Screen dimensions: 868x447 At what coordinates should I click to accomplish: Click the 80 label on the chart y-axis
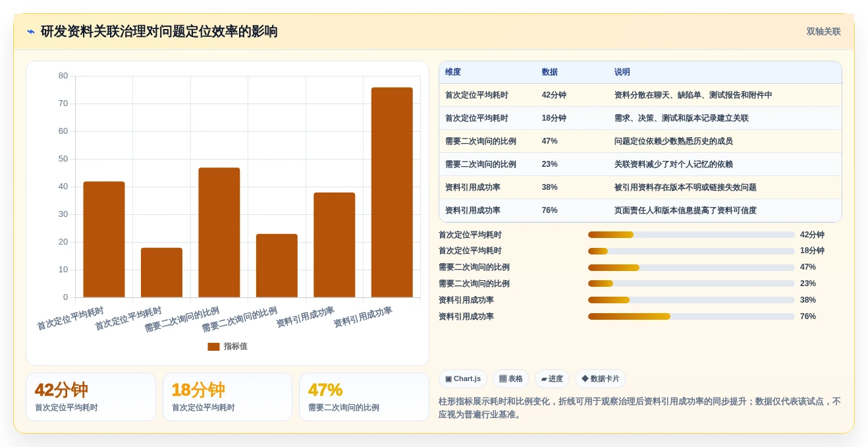(x=63, y=76)
